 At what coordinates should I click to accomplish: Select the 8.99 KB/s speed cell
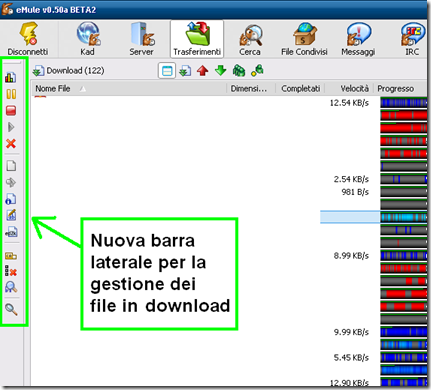[351, 256]
